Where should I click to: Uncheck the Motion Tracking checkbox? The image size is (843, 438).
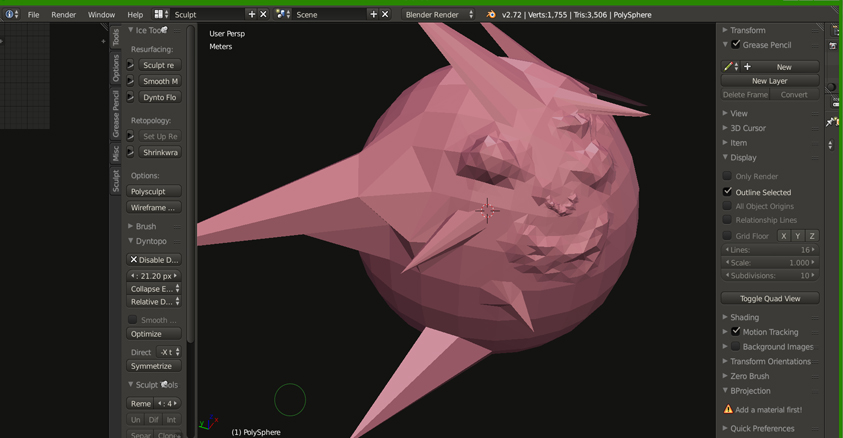pos(736,332)
